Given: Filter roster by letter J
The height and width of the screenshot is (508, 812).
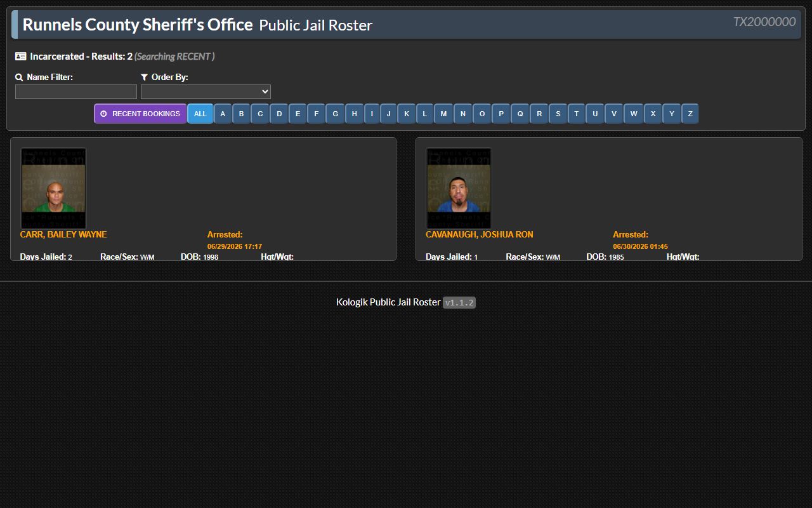Looking at the screenshot, I should tap(389, 114).
